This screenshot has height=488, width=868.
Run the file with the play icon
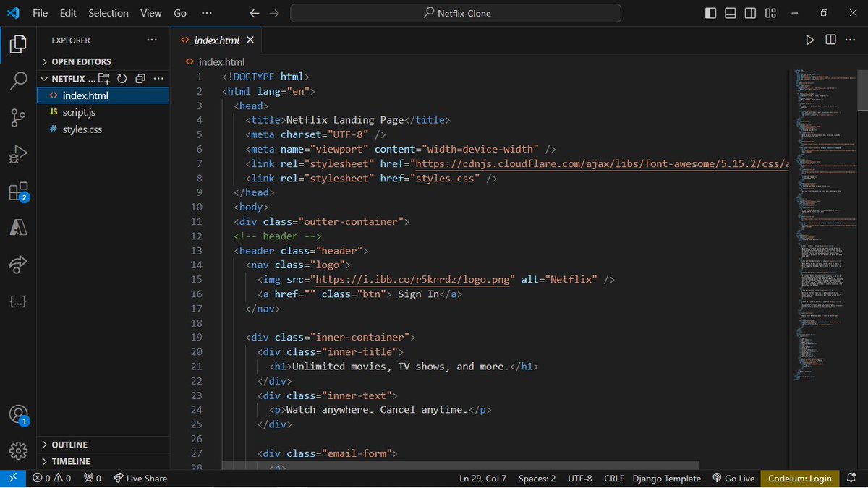pos(810,40)
